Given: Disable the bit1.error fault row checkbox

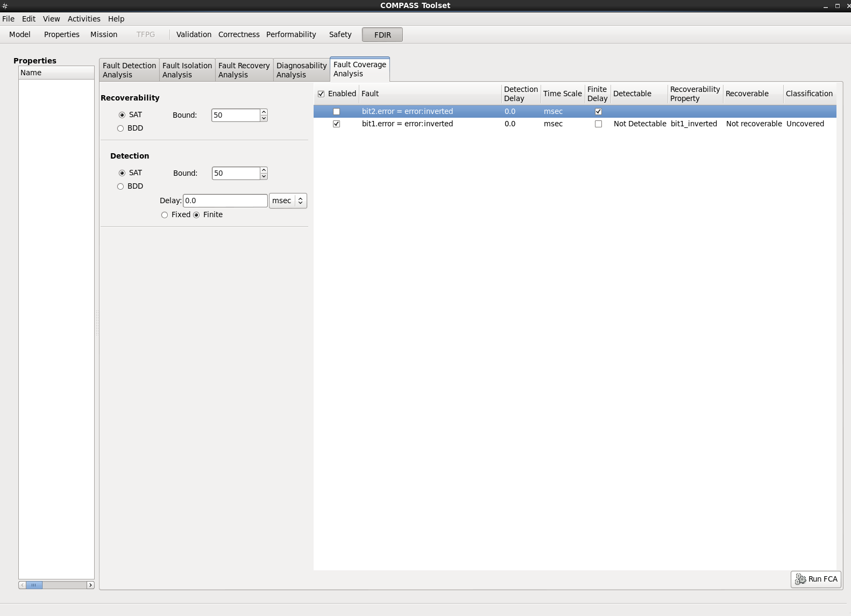Looking at the screenshot, I should tap(336, 124).
